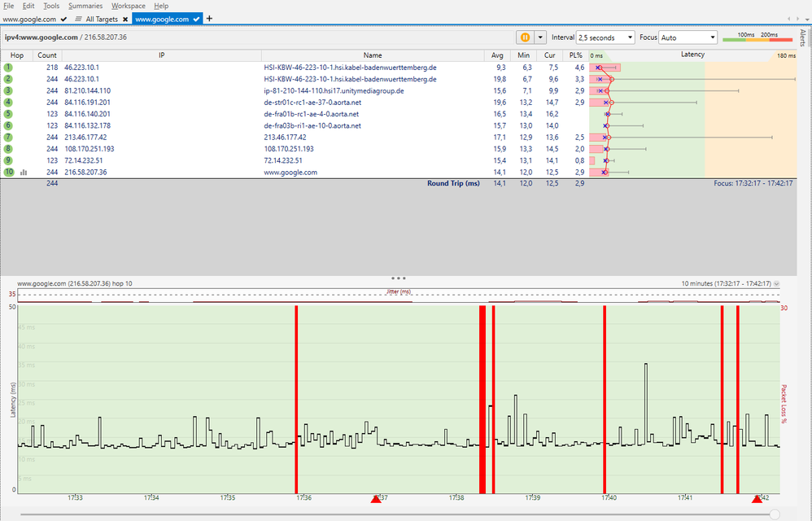This screenshot has width=812, height=521.
Task: Click the red alert triangle near 17:37
Action: pyautogui.click(x=374, y=499)
